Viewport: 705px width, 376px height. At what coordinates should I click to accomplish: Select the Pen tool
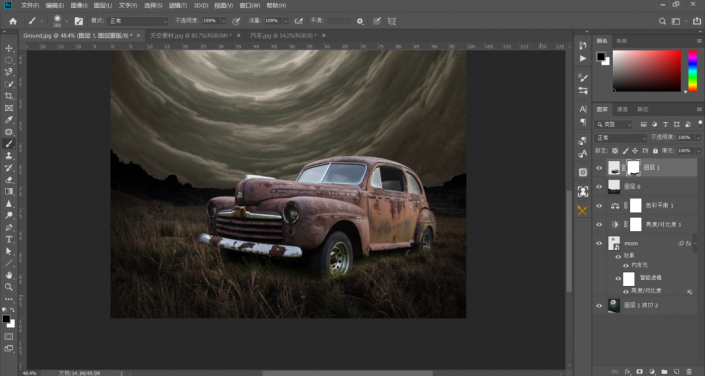pos(9,228)
